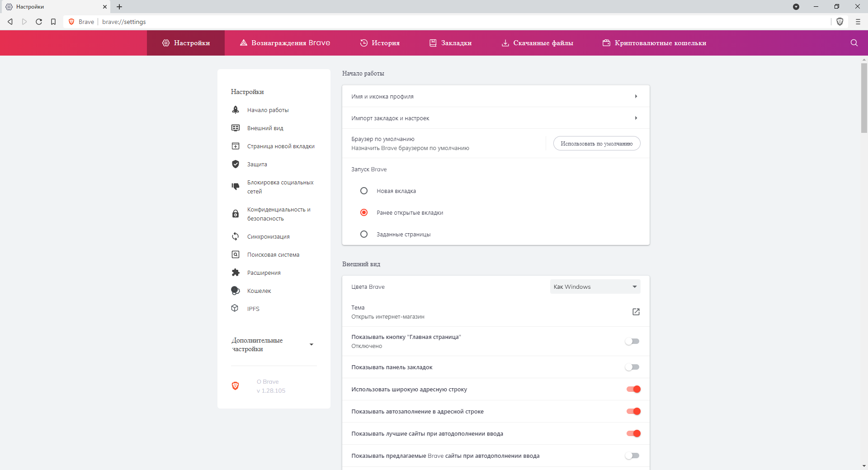868x470 pixels.
Task: Click the Кошелек wallet icon
Action: click(236, 291)
